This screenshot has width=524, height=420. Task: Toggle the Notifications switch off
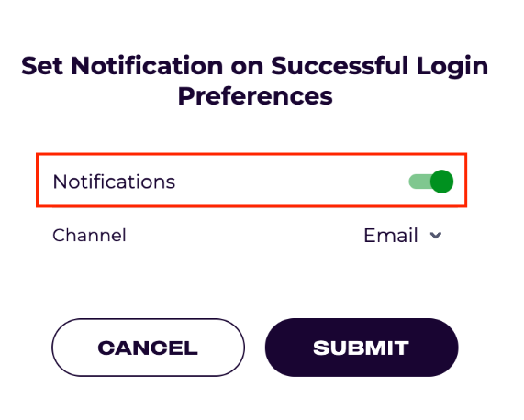431,182
